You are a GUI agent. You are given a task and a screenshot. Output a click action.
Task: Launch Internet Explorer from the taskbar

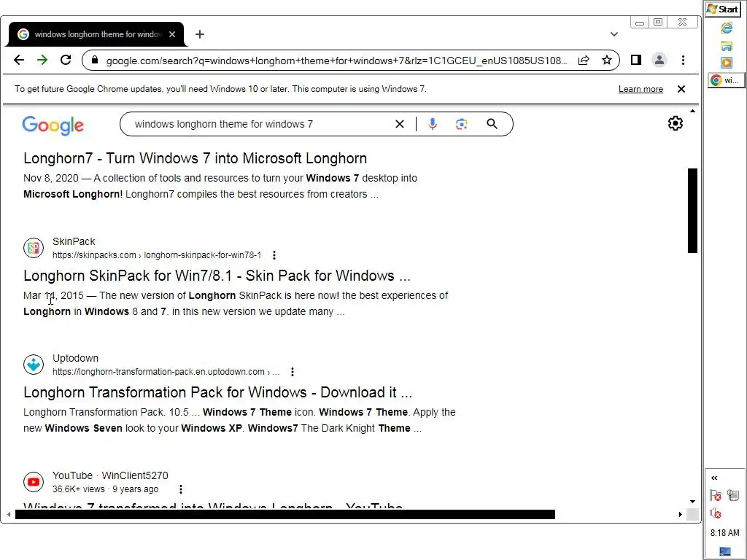[x=726, y=28]
